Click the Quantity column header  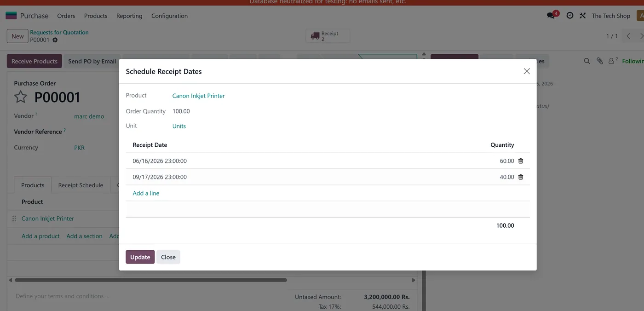click(x=502, y=145)
